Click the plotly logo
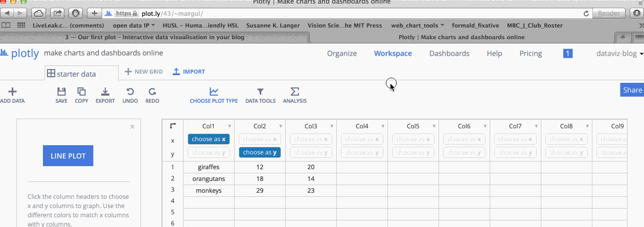644x227 pixels. tap(19, 53)
